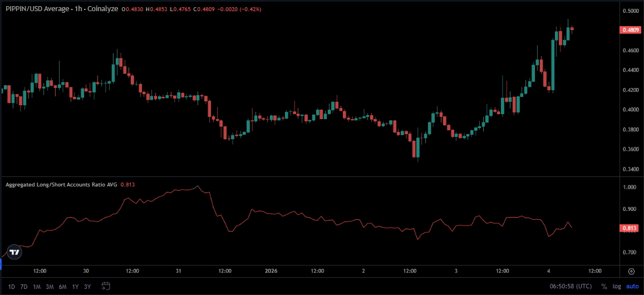Select the 7D date range

tap(23, 286)
